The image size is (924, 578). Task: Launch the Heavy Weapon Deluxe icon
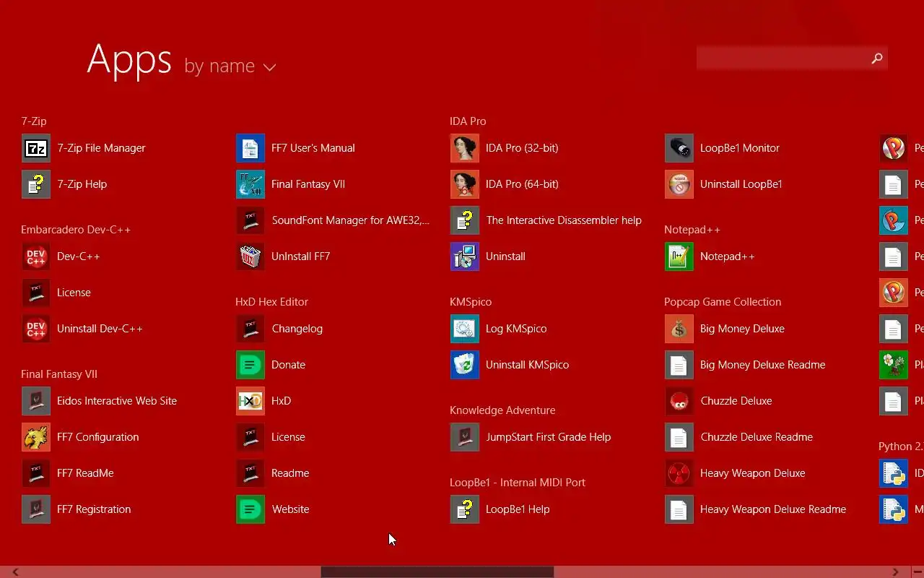[x=679, y=473]
